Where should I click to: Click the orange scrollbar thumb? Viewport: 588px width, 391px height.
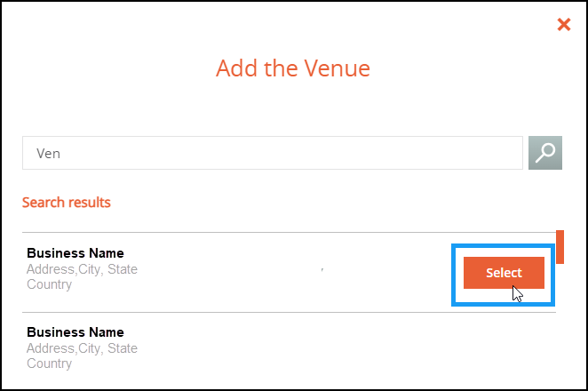point(560,247)
